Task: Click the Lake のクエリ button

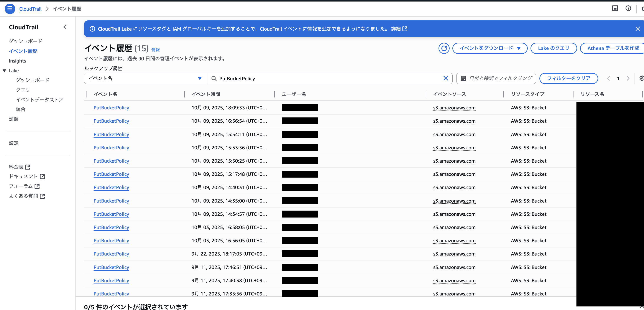Action: [x=553, y=48]
